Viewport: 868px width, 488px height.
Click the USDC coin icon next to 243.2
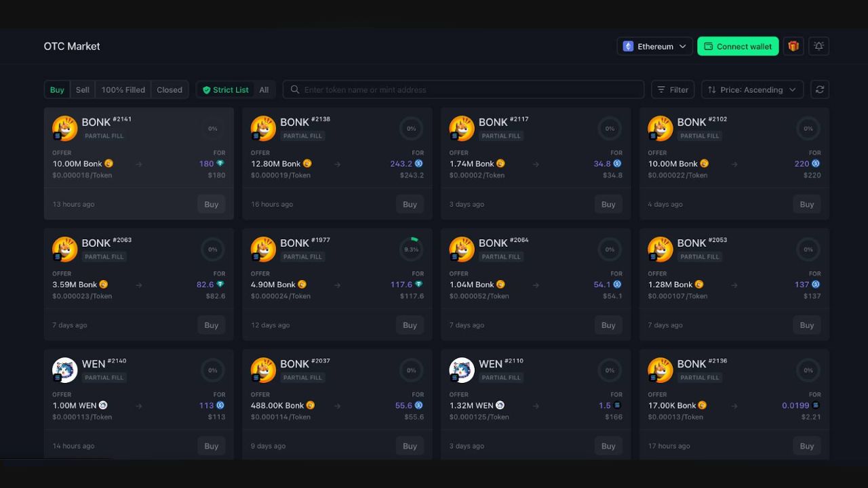pyautogui.click(x=419, y=163)
